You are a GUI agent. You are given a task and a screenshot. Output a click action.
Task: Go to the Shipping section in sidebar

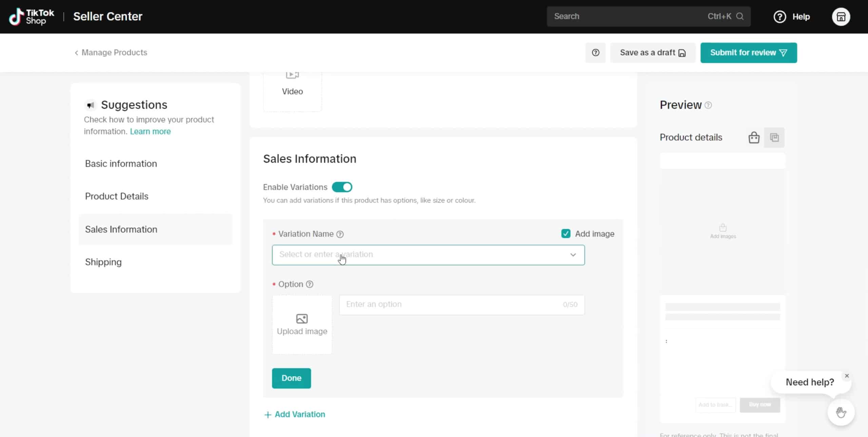point(103,262)
